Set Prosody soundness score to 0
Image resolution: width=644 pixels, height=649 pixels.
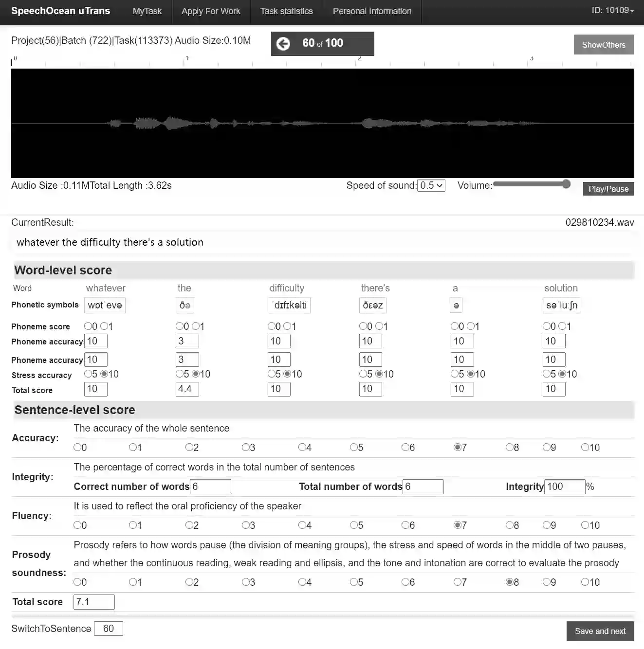point(77,582)
